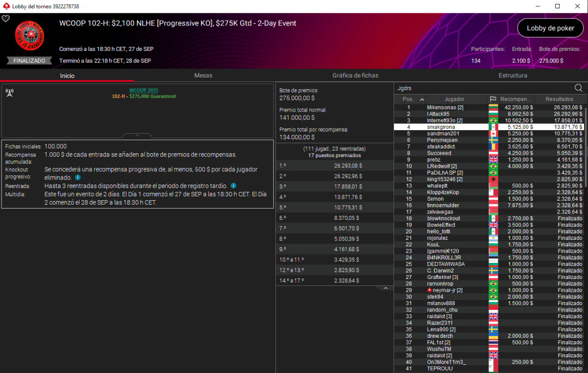588x373 pixels.
Task: Open info icon next to re-entry registration text
Action: [x=233, y=186]
